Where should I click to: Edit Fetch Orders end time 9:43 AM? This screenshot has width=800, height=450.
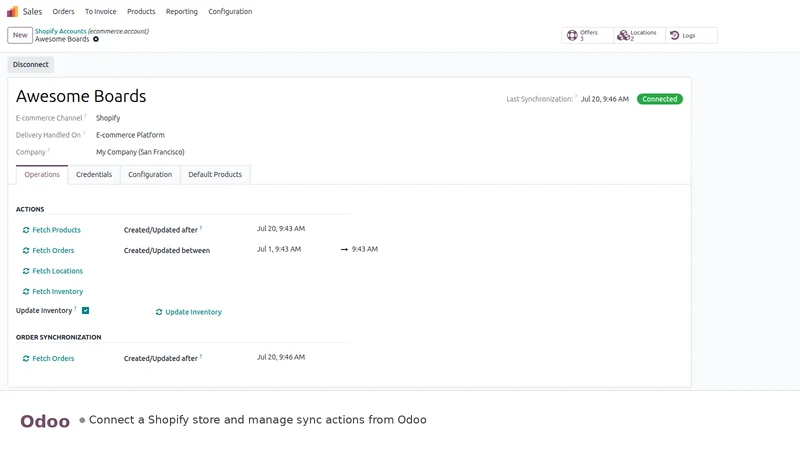click(365, 249)
